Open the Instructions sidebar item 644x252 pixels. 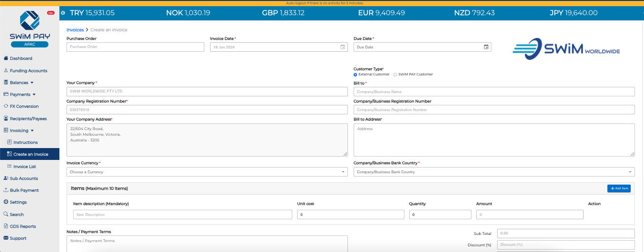(x=25, y=142)
